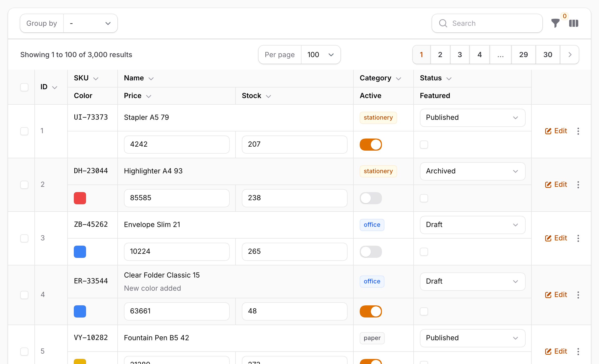Open more actions menu for row 3
The width and height of the screenshot is (599, 364).
click(578, 238)
